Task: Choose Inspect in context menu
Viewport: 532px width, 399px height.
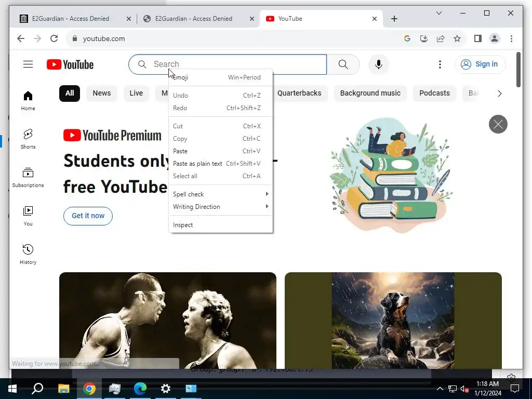Action: coord(220,225)
